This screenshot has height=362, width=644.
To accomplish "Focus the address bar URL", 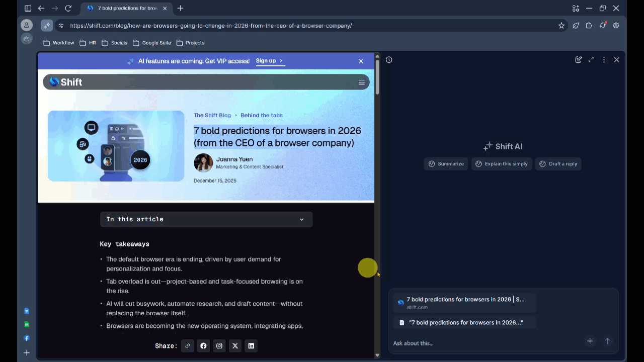I will click(211, 26).
